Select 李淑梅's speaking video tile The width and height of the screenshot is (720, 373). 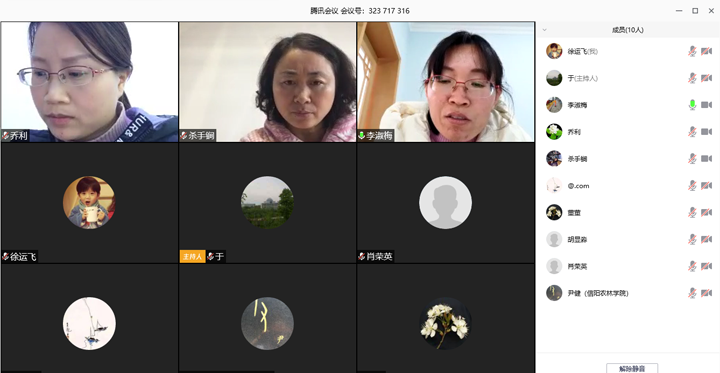(446, 82)
